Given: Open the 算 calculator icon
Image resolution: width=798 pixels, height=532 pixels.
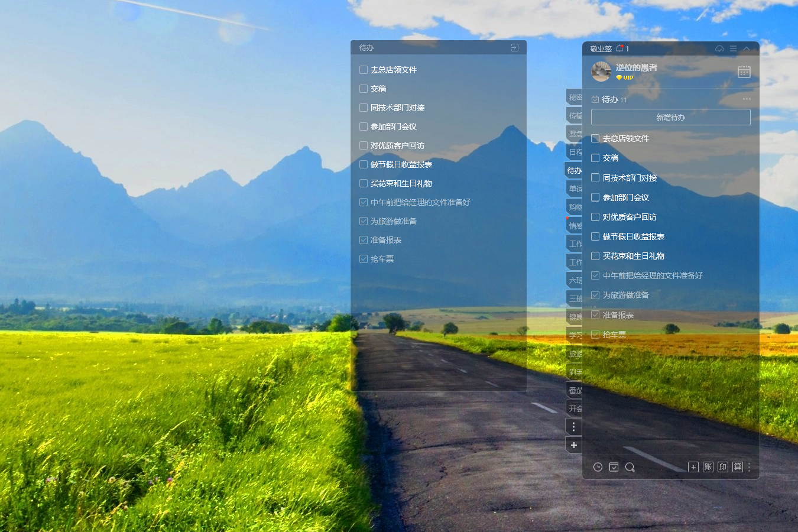Looking at the screenshot, I should [x=738, y=467].
